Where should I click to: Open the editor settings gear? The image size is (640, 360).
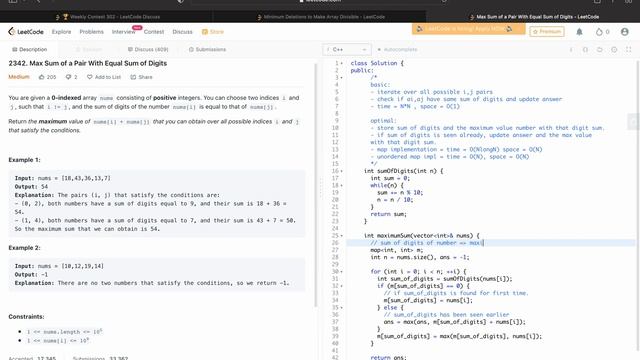pos(614,49)
